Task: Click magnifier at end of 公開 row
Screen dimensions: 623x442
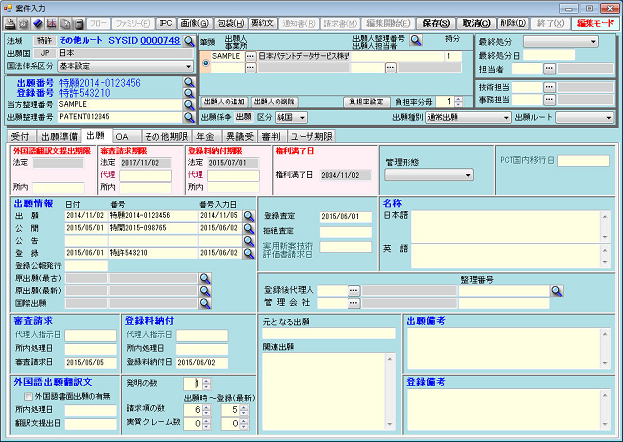Action: (249, 228)
